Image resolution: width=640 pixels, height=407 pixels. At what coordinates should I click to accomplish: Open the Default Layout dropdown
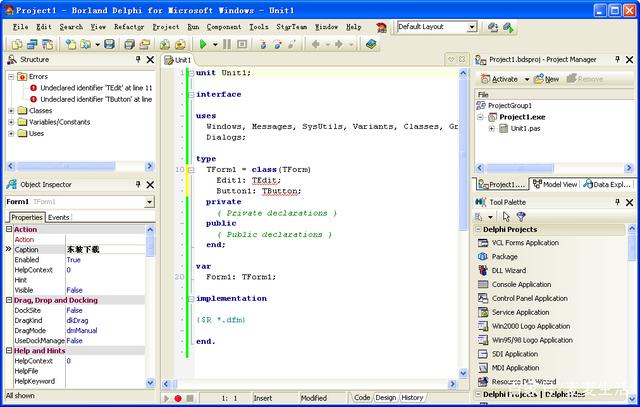[472, 27]
